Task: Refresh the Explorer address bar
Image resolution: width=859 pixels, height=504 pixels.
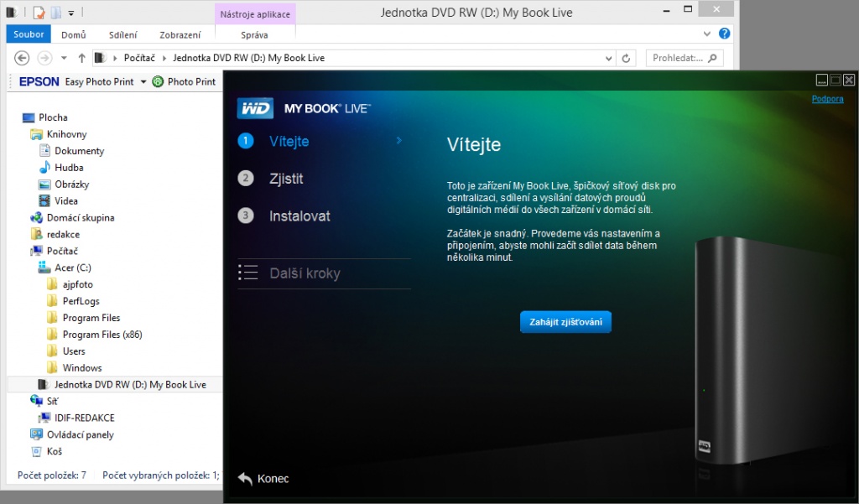Action: click(626, 58)
